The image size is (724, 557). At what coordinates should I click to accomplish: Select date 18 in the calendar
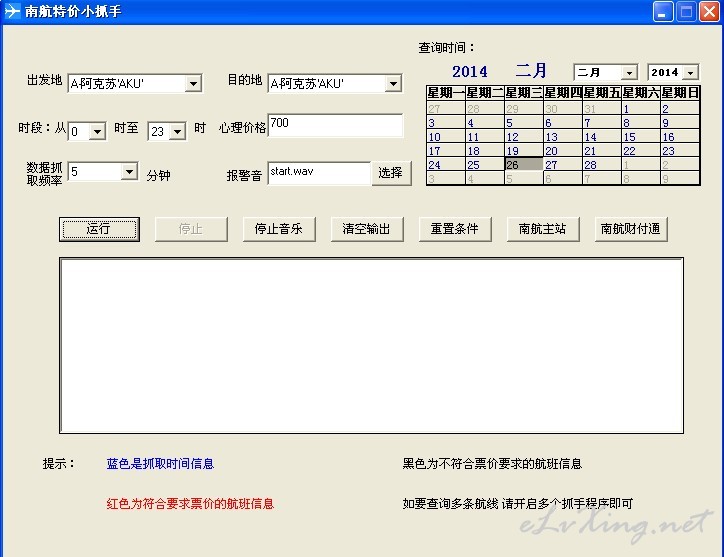coord(484,151)
